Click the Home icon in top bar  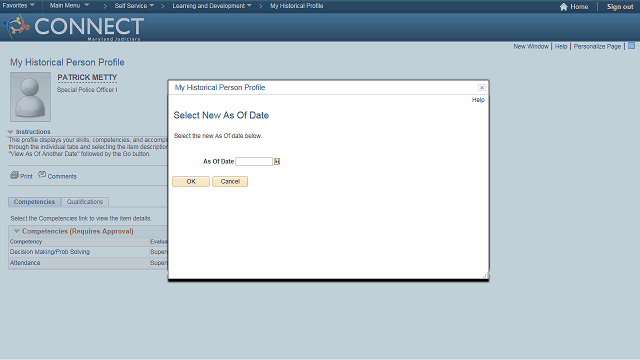point(564,7)
